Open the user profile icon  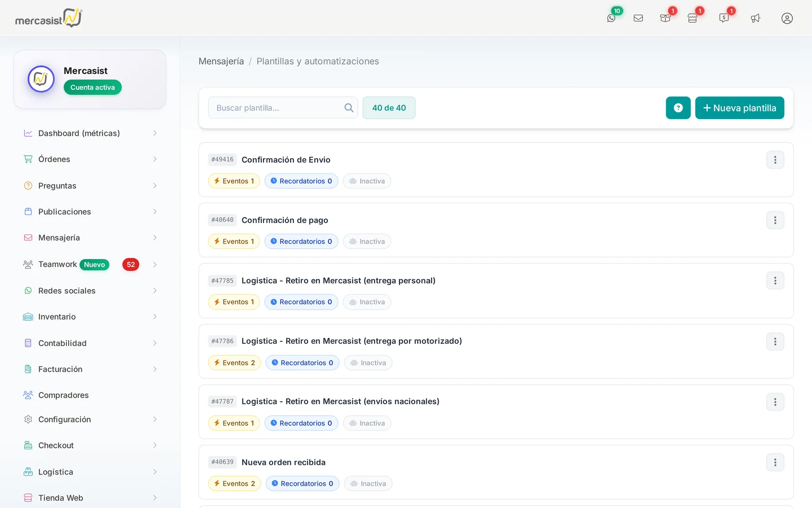pos(787,18)
